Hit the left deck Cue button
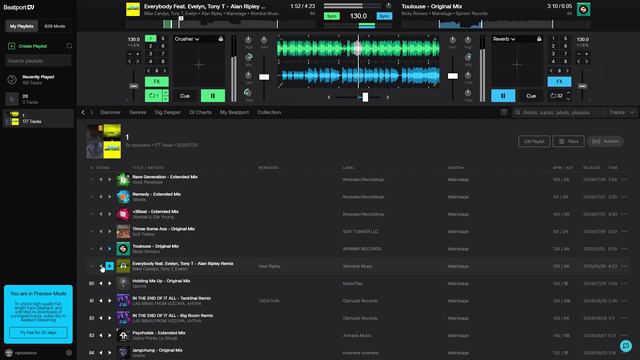 pos(184,96)
